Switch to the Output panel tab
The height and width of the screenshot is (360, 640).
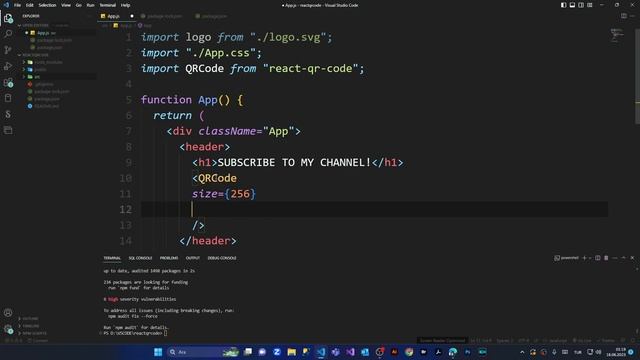coord(193,258)
